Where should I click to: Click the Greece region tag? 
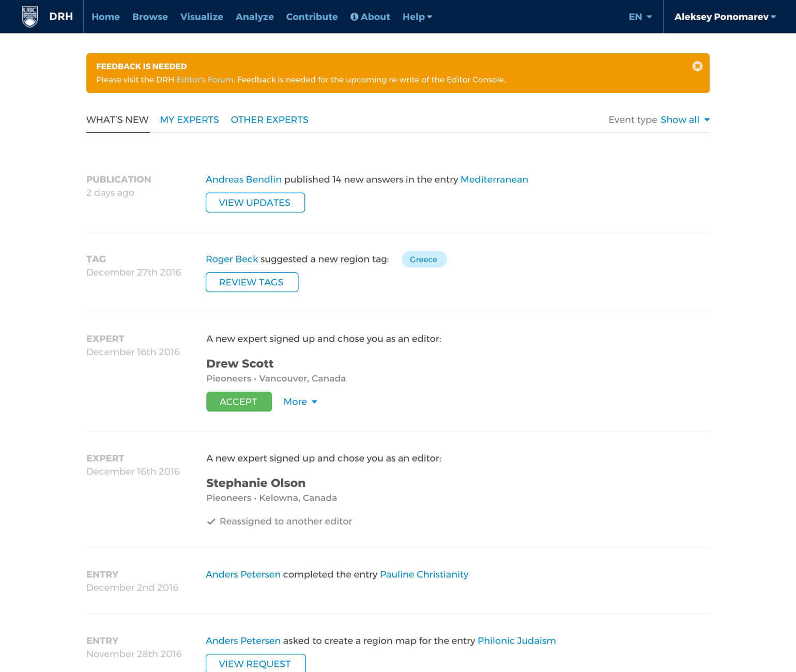pyautogui.click(x=423, y=259)
